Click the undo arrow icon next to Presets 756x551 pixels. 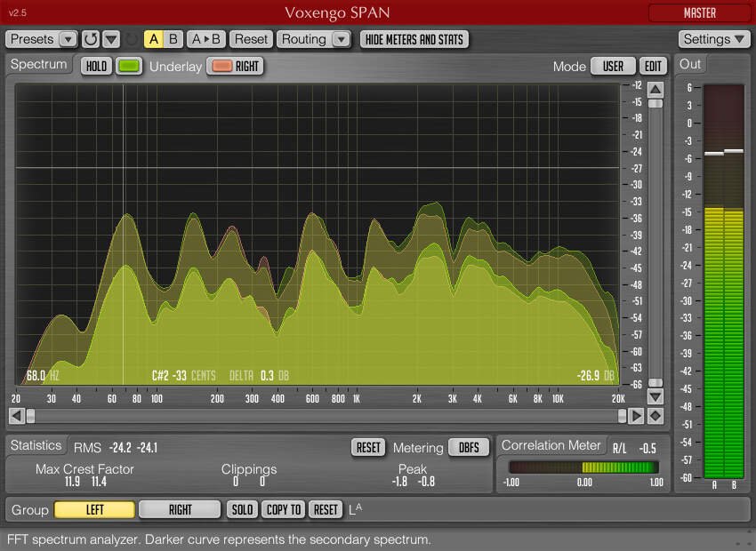91,39
